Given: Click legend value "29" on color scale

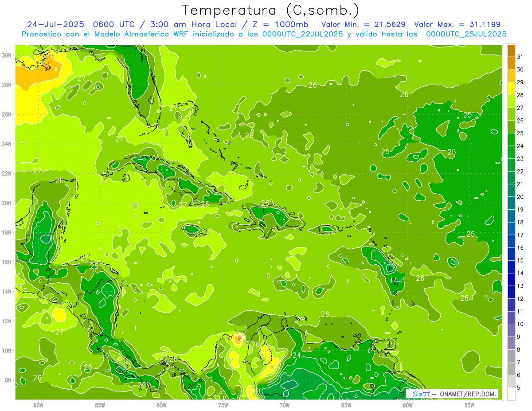Looking at the screenshot, I should (x=520, y=82).
